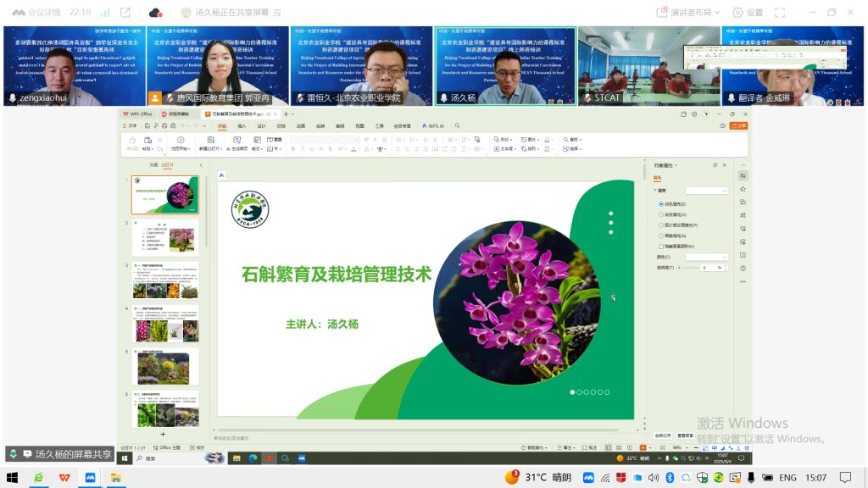Enable the 隐藏背景图形 checkbox
This screenshot has width=868, height=488.
pos(661,246)
